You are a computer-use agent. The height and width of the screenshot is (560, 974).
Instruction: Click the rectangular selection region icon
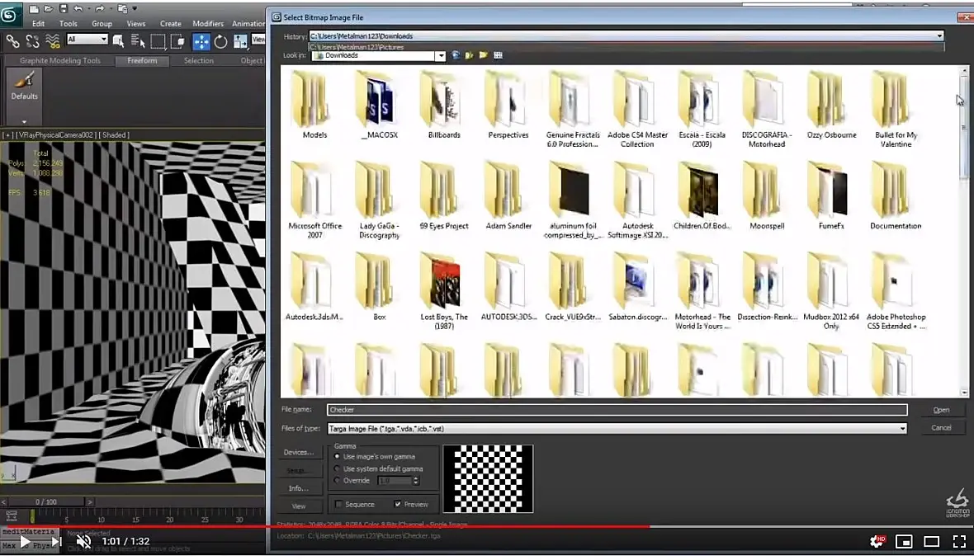tap(158, 41)
